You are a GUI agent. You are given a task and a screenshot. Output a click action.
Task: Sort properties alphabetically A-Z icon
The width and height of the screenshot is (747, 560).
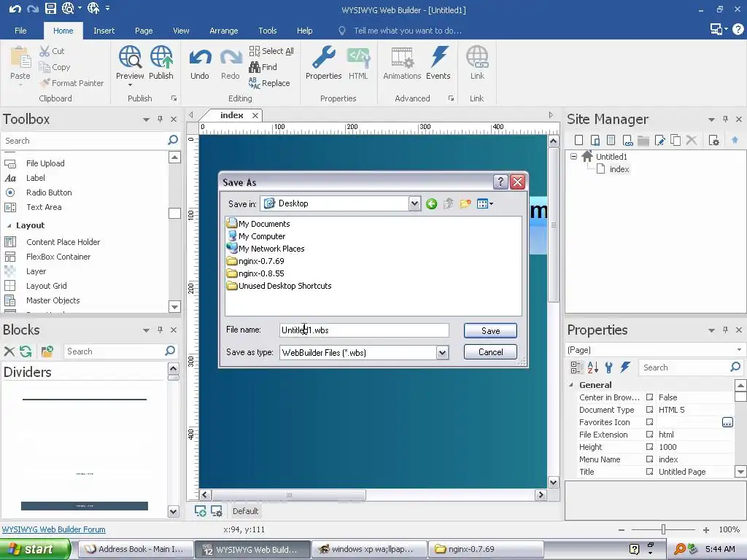tap(592, 367)
